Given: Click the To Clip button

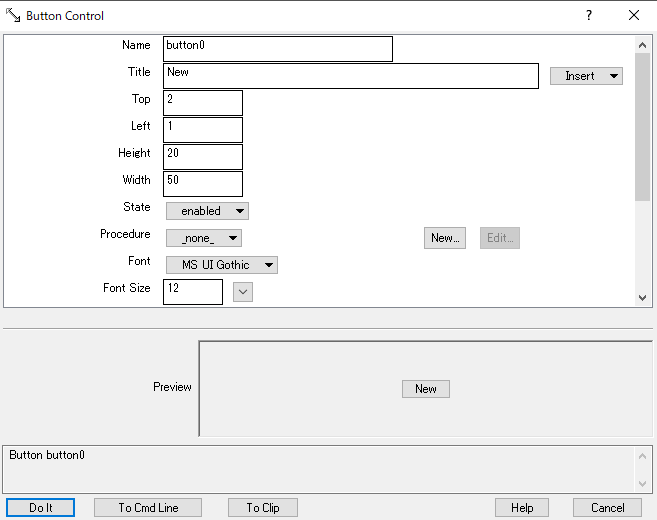Looking at the screenshot, I should point(263,508).
